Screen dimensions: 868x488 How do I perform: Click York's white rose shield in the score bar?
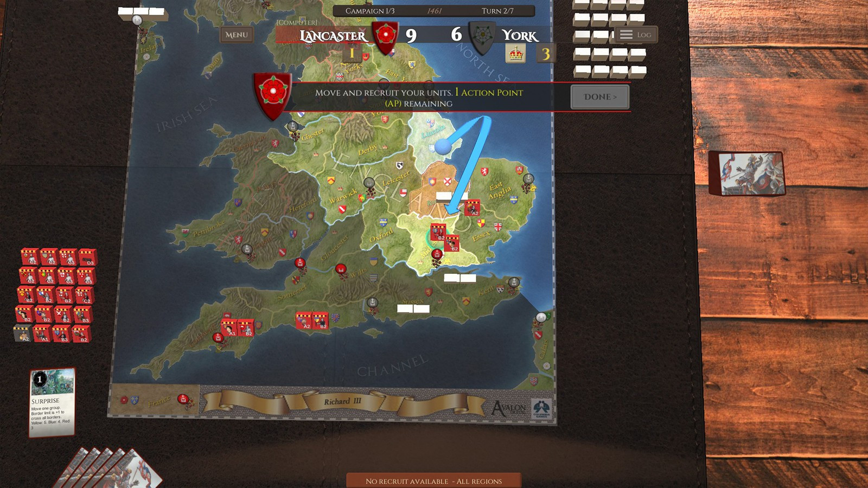482,37
